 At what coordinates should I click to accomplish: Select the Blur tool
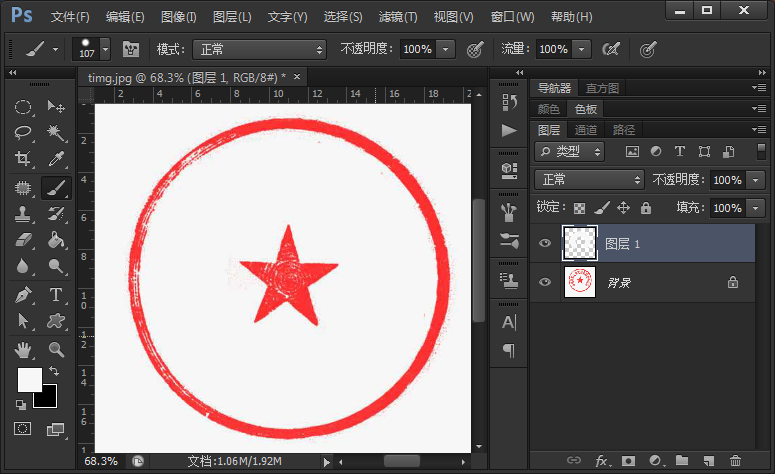click(23, 266)
